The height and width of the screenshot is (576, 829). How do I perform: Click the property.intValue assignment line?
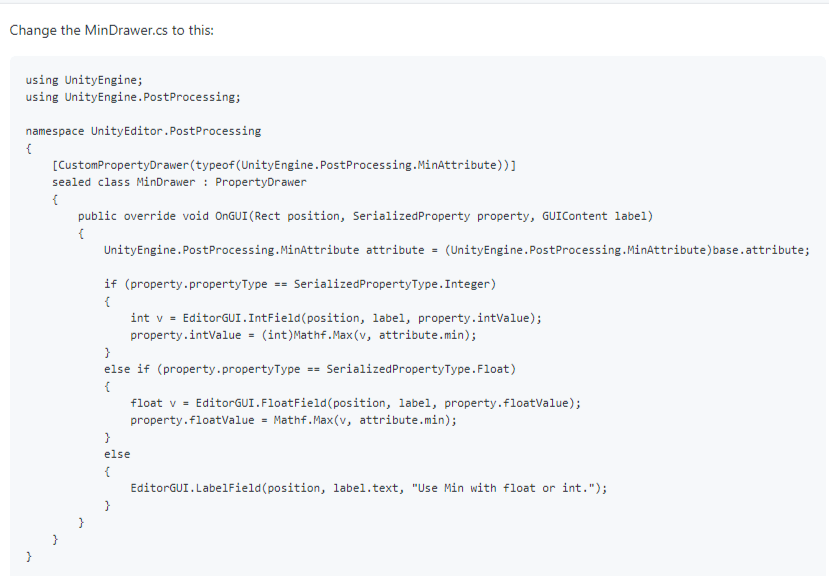click(303, 335)
